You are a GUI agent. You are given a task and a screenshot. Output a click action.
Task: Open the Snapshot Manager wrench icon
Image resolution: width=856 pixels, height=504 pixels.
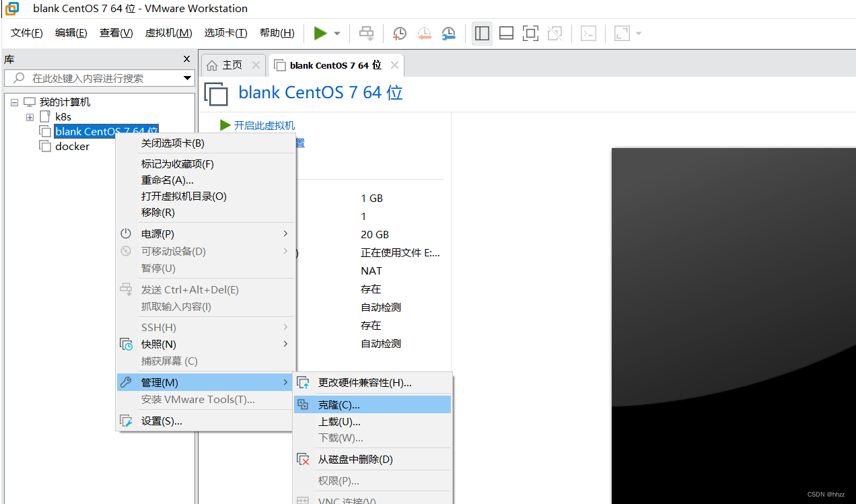(449, 33)
